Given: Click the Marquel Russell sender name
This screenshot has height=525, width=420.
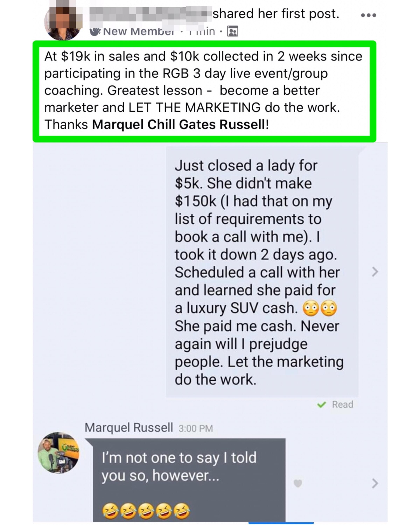Looking at the screenshot, I should (x=129, y=428).
